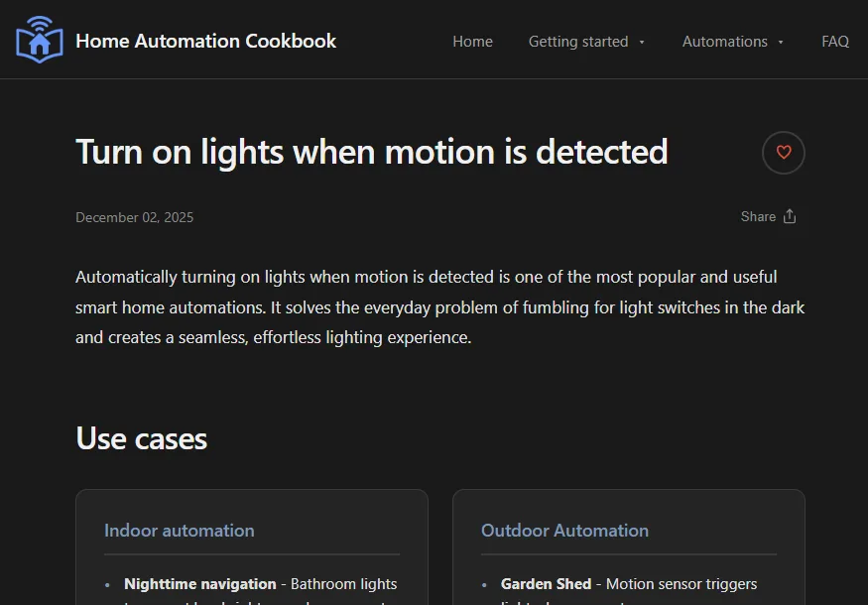Click the share upload icon
This screenshot has height=605, width=868.
click(x=790, y=216)
